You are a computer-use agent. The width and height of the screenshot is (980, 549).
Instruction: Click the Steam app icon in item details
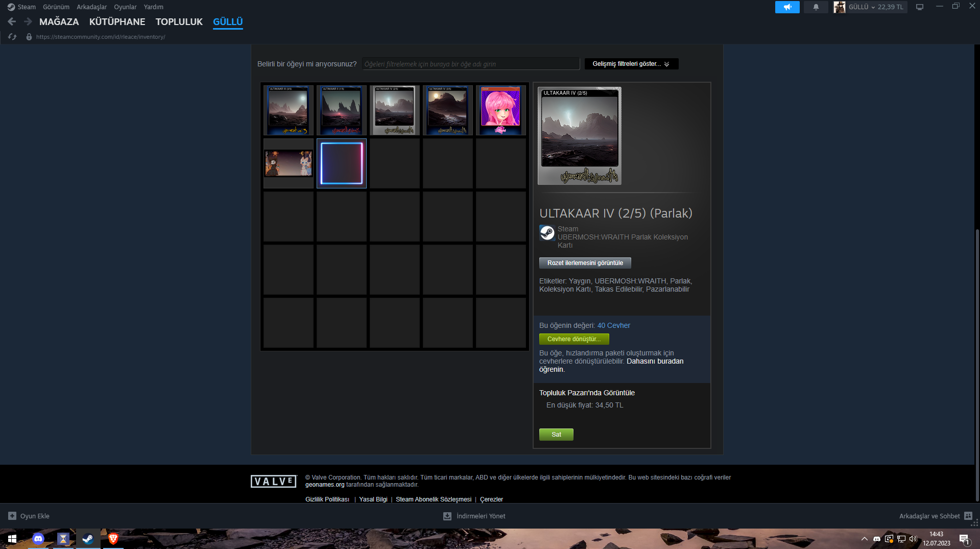point(547,233)
